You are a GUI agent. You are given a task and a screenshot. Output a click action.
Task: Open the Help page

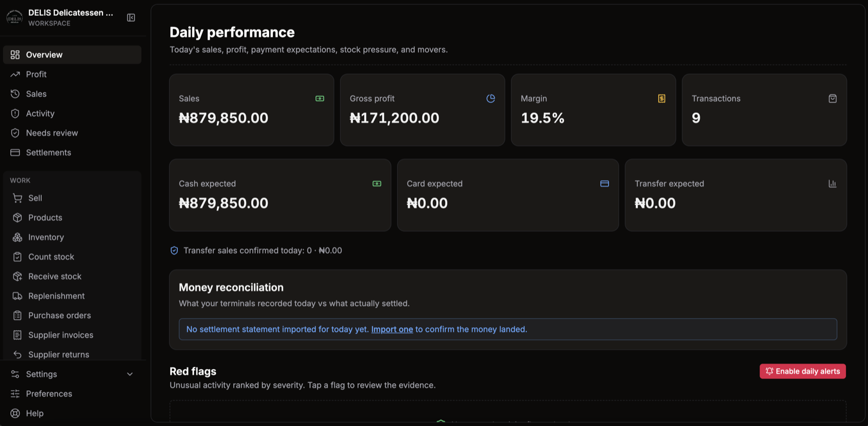pos(72,413)
